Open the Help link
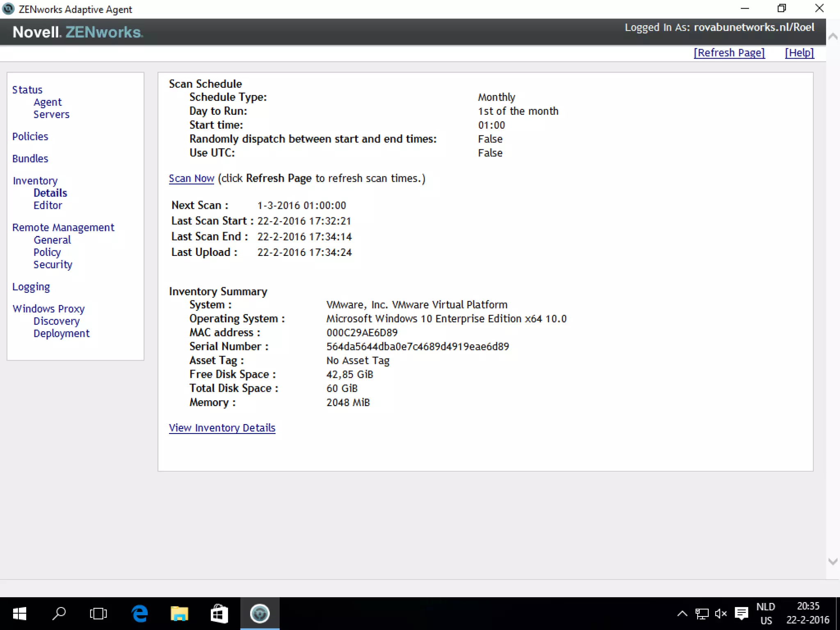Image resolution: width=840 pixels, height=630 pixels. coord(799,53)
